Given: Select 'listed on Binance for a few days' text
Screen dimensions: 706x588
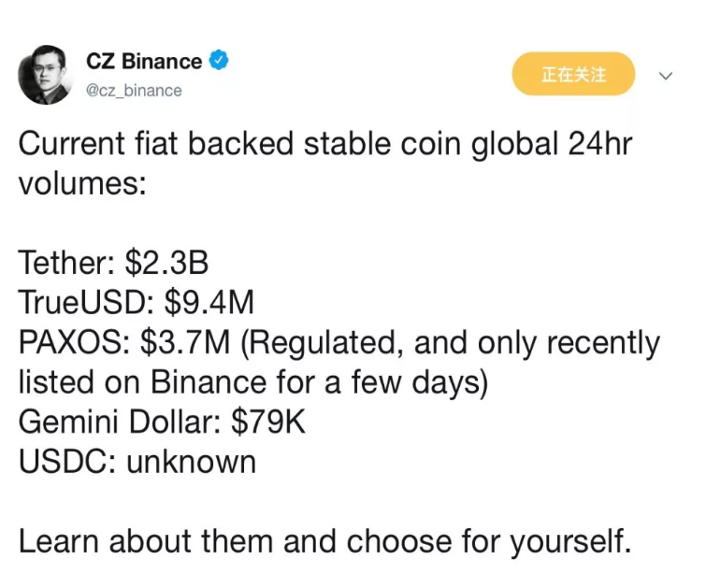Looking at the screenshot, I should click(253, 382).
